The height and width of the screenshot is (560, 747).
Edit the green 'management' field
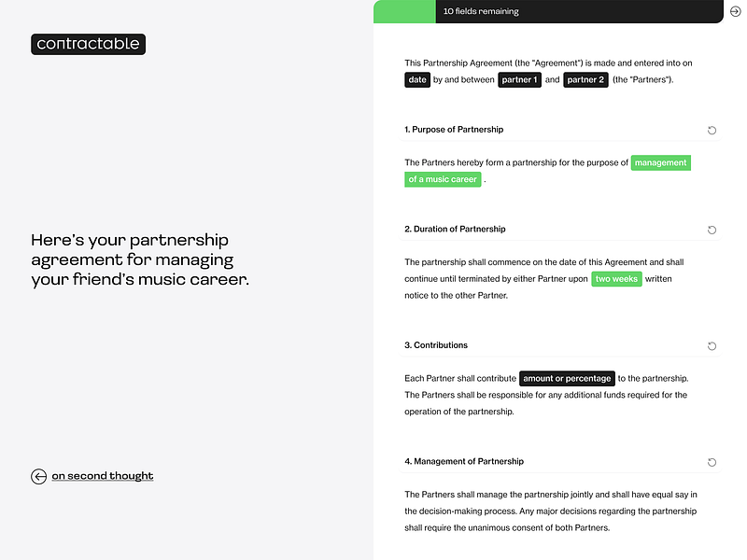tap(660, 162)
